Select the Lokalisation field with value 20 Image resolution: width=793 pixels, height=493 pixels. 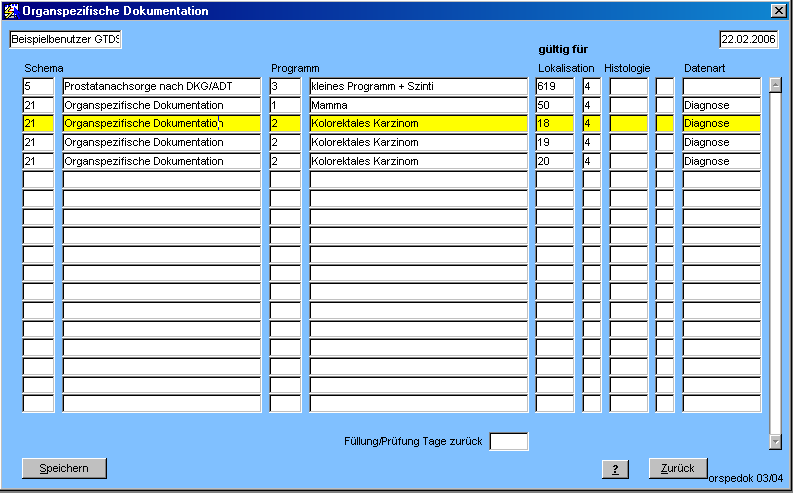coord(555,161)
